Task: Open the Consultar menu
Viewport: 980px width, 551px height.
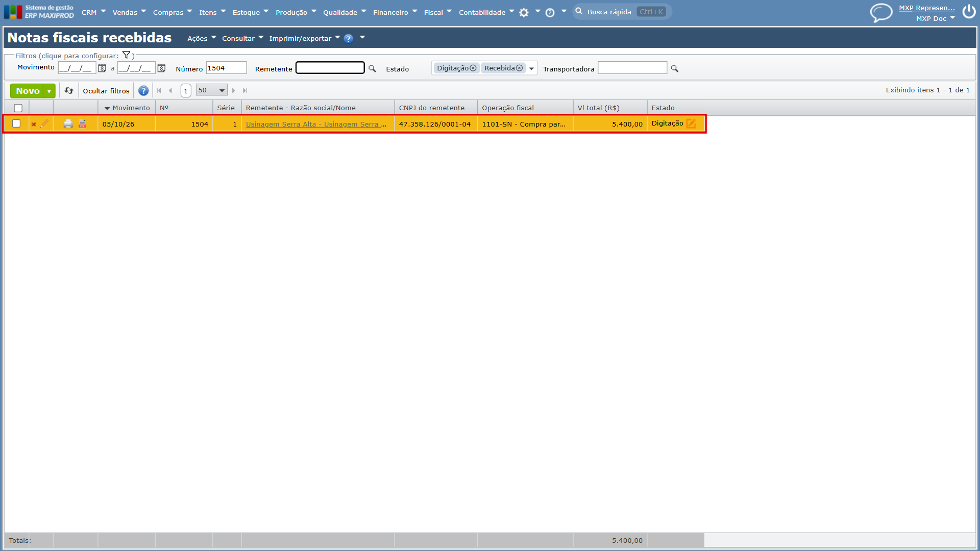Action: pos(242,38)
